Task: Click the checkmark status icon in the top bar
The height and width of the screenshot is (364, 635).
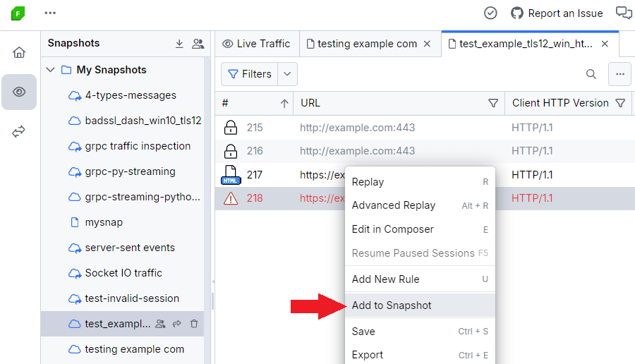Action: [x=490, y=13]
